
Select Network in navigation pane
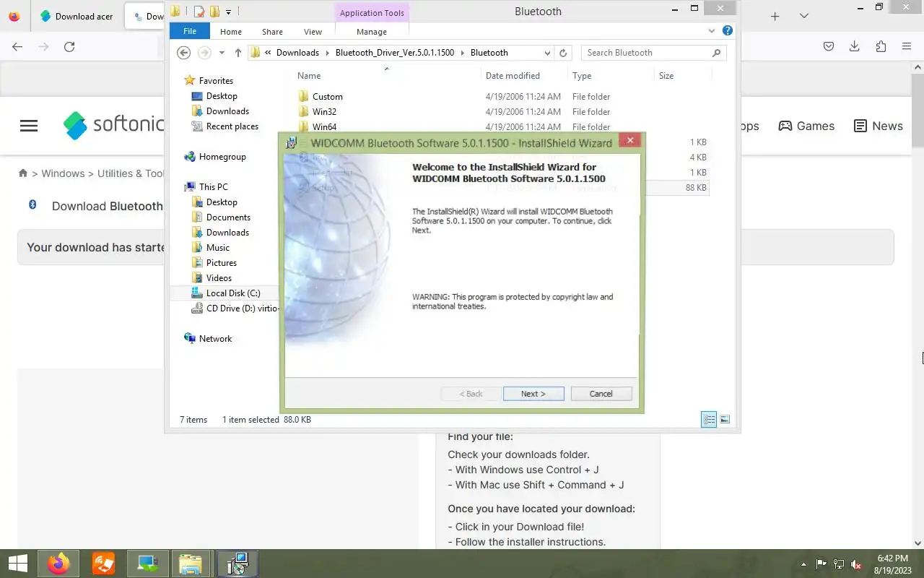(215, 339)
